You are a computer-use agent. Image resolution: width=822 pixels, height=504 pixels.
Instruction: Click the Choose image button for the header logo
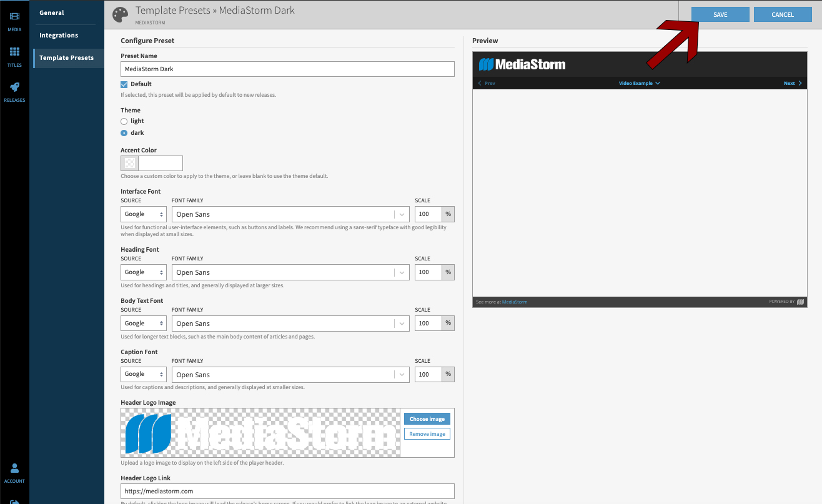coord(427,418)
